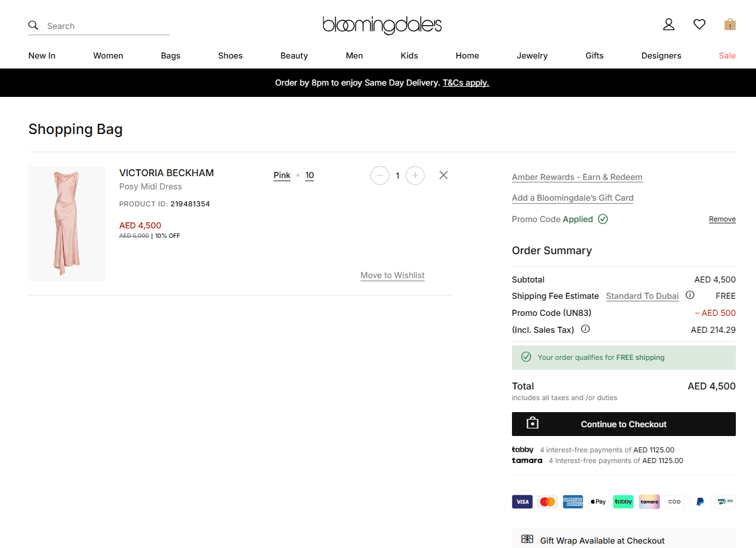Click the search magnifier icon

[33, 25]
